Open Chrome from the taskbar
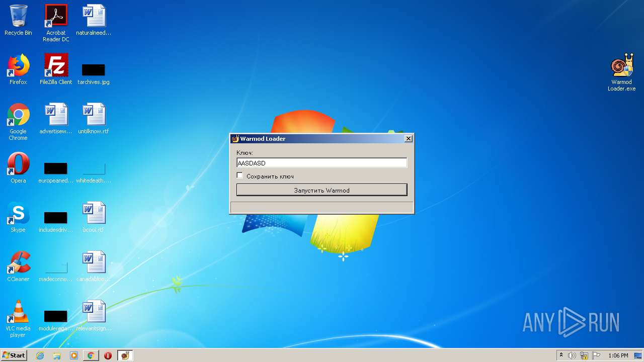Image resolution: width=644 pixels, height=362 pixels. pyautogui.click(x=91, y=355)
